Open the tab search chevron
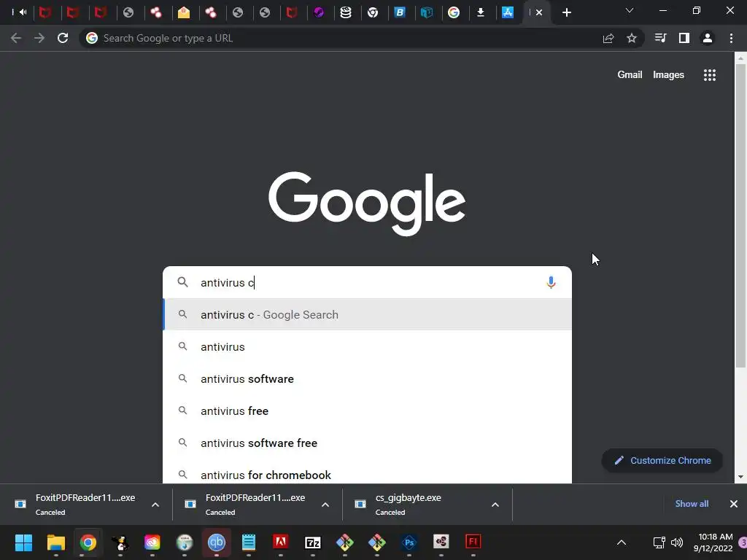747x560 pixels. click(x=630, y=10)
